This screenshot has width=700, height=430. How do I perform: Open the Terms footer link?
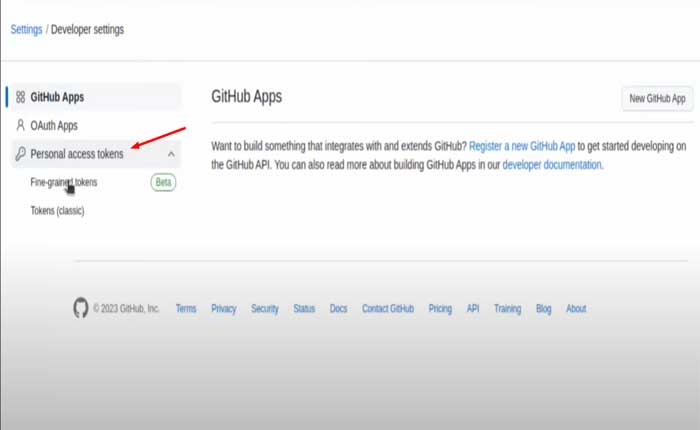tap(186, 309)
